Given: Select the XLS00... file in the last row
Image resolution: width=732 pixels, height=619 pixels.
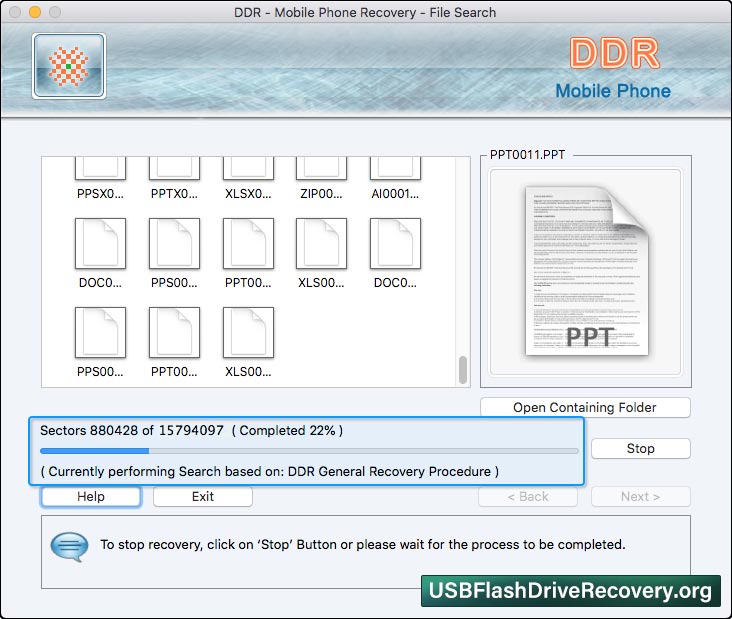Looking at the screenshot, I should 248,332.
